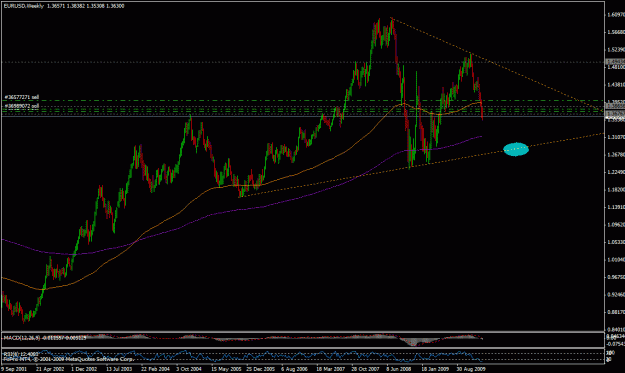Click the 21 Apr 2002 date label
Screen dimensions: 625x373
(x=49, y=369)
